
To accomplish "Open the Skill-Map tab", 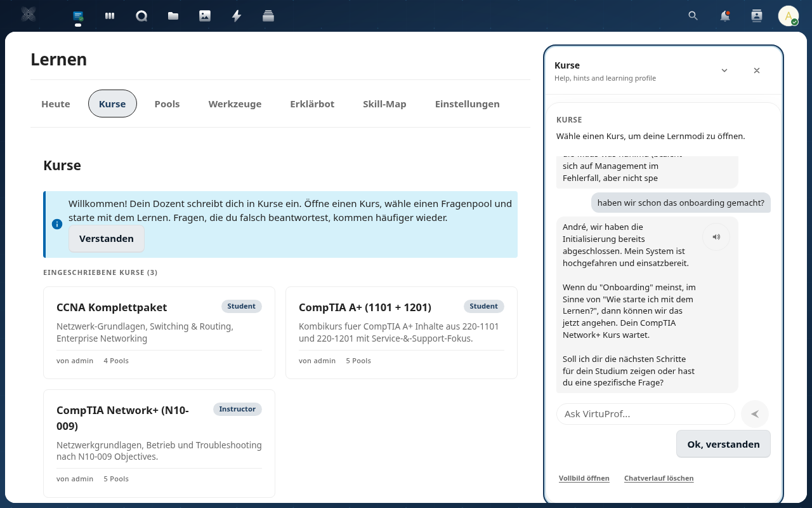I will click(384, 104).
